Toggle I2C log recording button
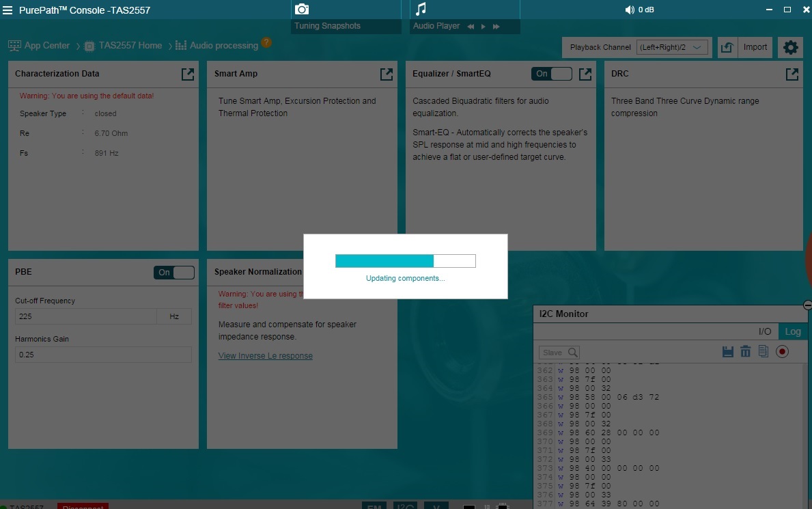The height and width of the screenshot is (509, 812). (x=782, y=351)
